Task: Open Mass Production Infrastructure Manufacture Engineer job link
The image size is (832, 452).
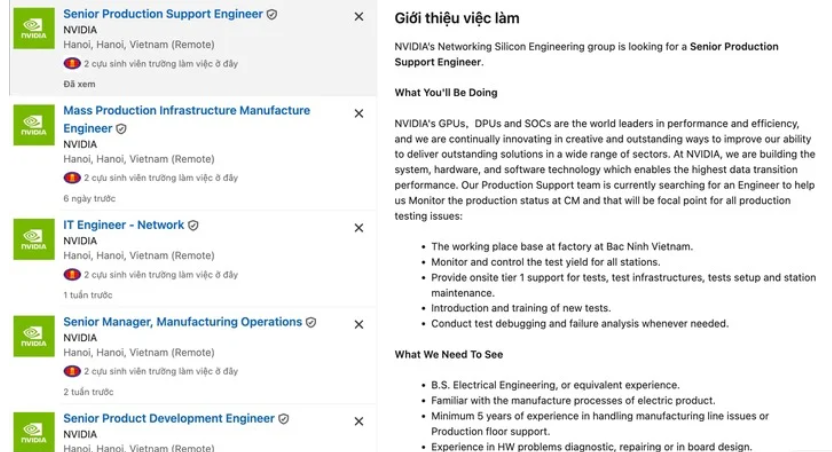Action: pyautogui.click(x=187, y=119)
